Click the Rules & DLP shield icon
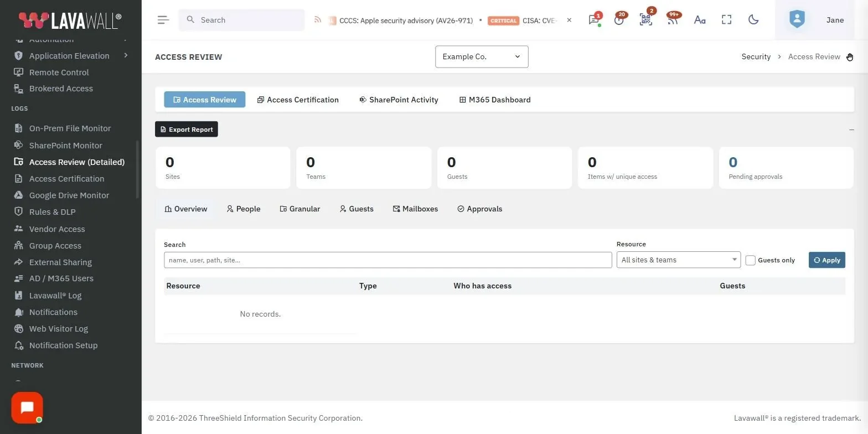Image resolution: width=868 pixels, height=434 pixels. point(18,211)
